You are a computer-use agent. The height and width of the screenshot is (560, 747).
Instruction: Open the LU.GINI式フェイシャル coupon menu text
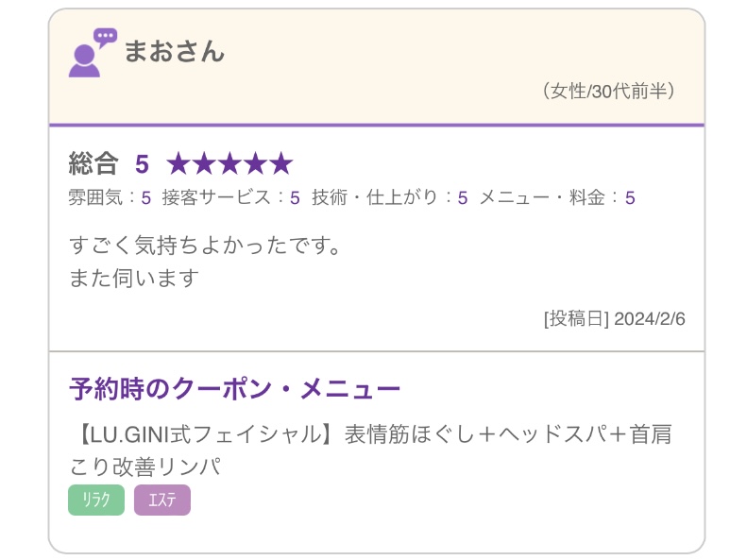pos(370,450)
